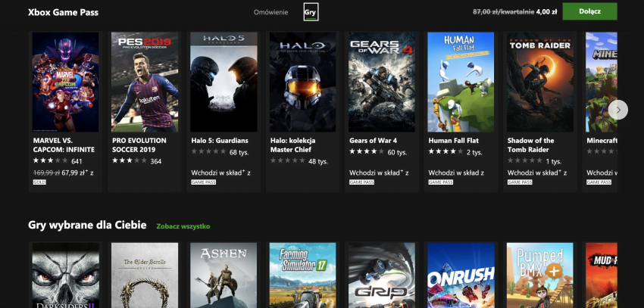This screenshot has width=644, height=308.
Task: Click Marvel vs. Capcom star rating
Action: point(50,160)
